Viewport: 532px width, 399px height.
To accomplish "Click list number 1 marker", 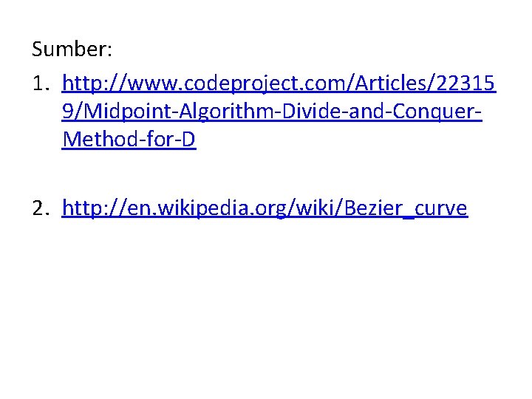I will click(41, 83).
